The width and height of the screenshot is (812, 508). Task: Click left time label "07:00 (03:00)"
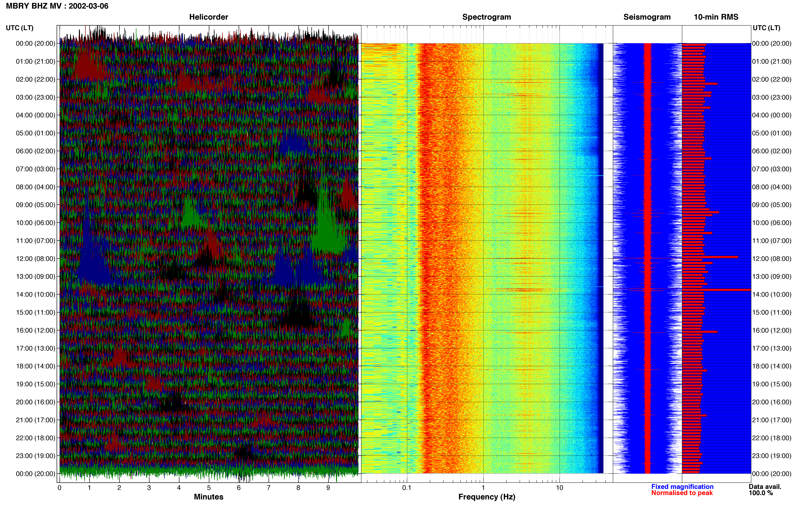pos(36,169)
